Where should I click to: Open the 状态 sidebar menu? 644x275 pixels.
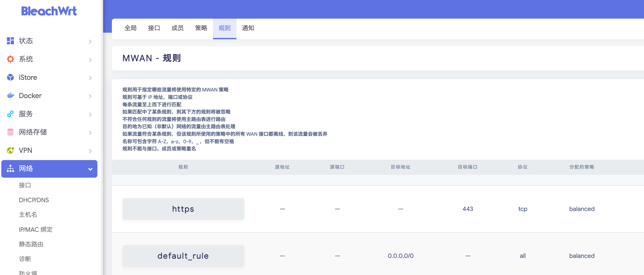tap(49, 41)
